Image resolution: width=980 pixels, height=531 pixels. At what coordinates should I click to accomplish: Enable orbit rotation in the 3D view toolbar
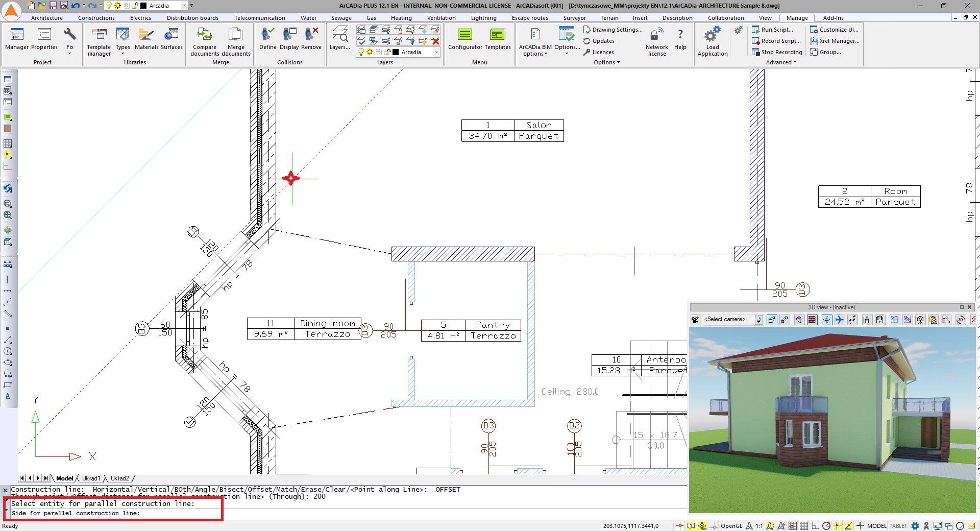click(x=826, y=320)
